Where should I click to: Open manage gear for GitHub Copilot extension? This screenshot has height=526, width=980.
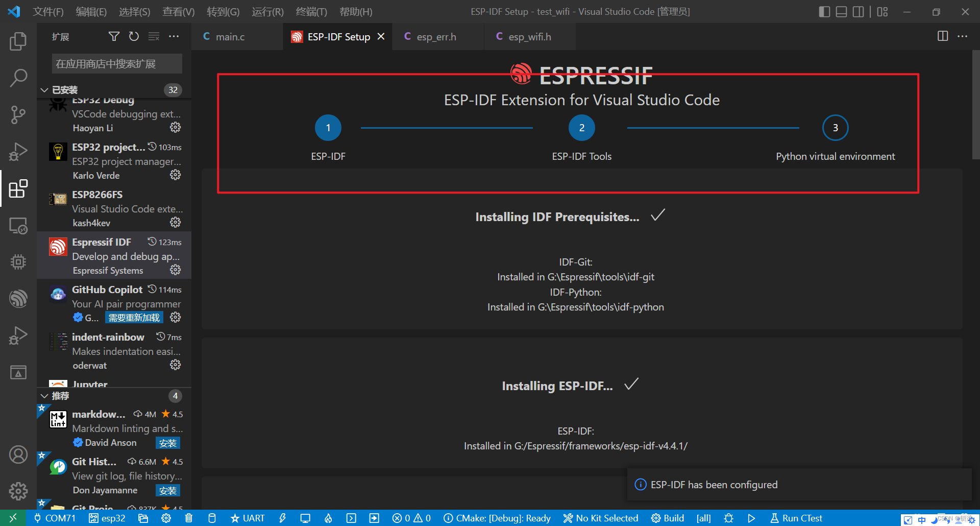pos(175,317)
